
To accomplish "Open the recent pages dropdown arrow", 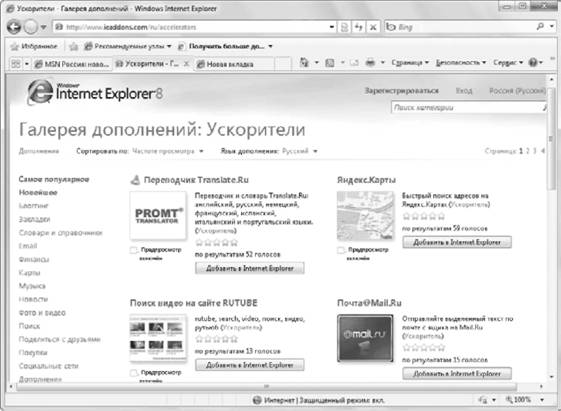I will pos(43,27).
